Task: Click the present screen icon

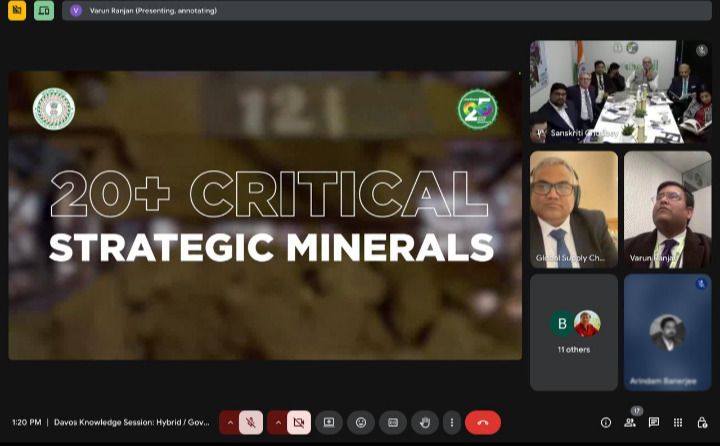Action: point(329,422)
